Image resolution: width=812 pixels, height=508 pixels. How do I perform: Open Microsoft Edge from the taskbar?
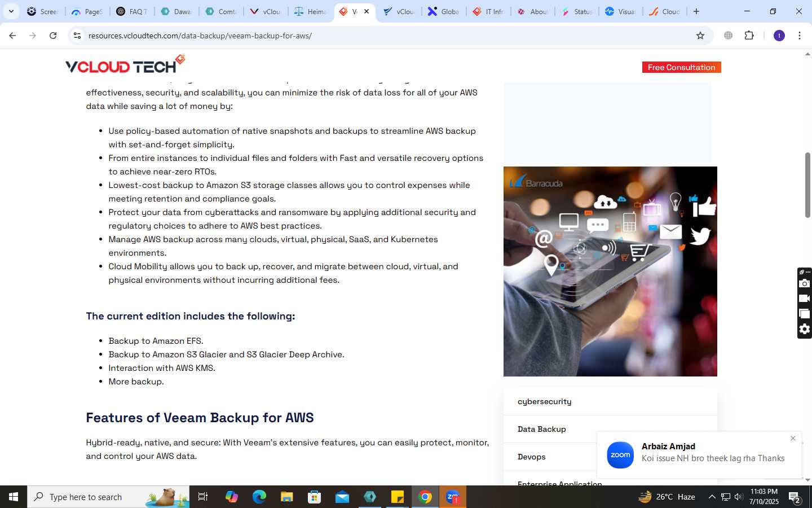[259, 497]
